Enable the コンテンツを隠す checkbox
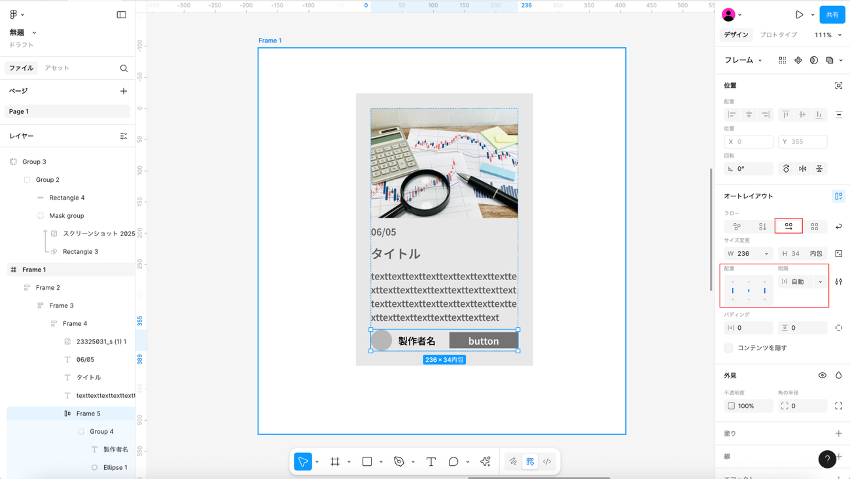The height and width of the screenshot is (480, 850). click(729, 348)
